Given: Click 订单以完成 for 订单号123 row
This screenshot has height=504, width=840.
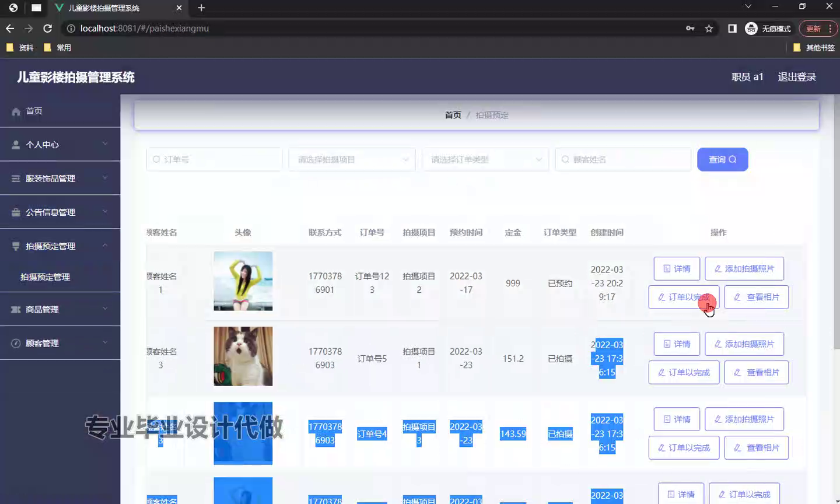Looking at the screenshot, I should tap(684, 297).
